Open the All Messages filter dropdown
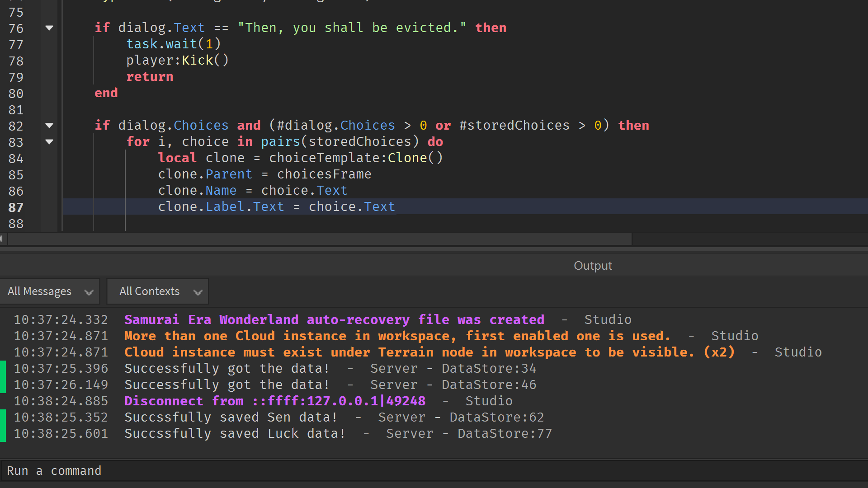The image size is (868, 488). click(x=50, y=291)
